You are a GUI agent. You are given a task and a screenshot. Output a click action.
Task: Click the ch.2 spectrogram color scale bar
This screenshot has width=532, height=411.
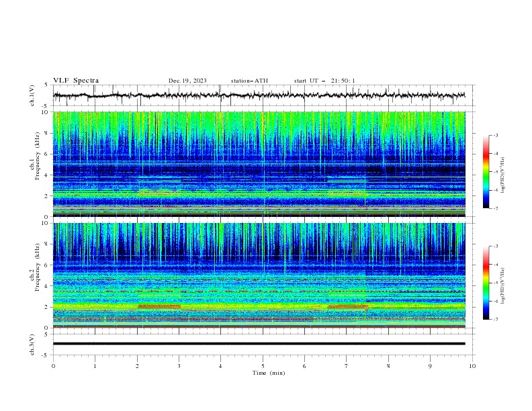pos(486,283)
